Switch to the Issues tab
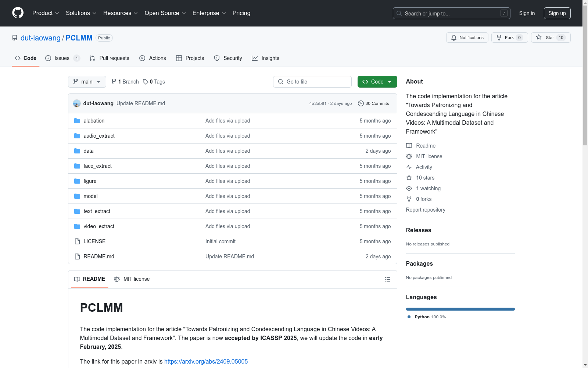This screenshot has height=368, width=588. click(x=62, y=58)
